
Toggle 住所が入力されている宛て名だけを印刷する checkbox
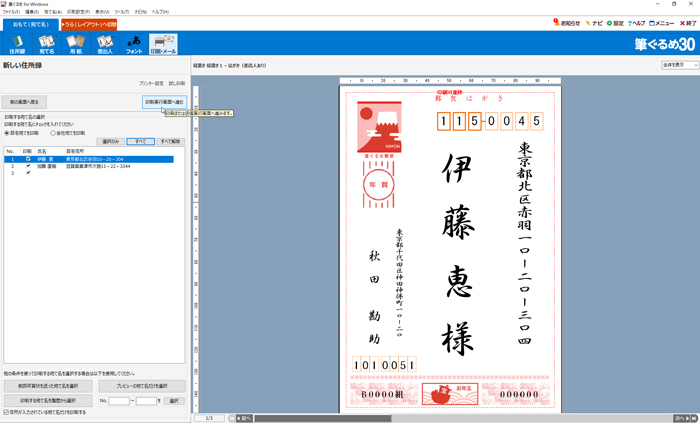click(6, 411)
